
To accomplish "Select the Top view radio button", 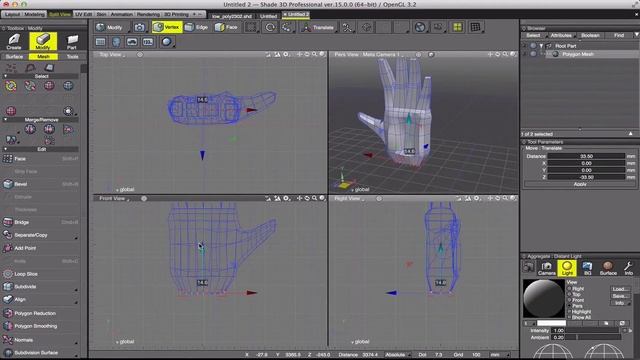I will click(x=569, y=294).
